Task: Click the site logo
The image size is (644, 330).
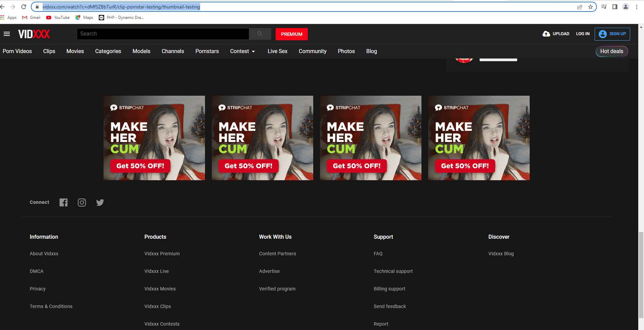Action: tap(34, 34)
